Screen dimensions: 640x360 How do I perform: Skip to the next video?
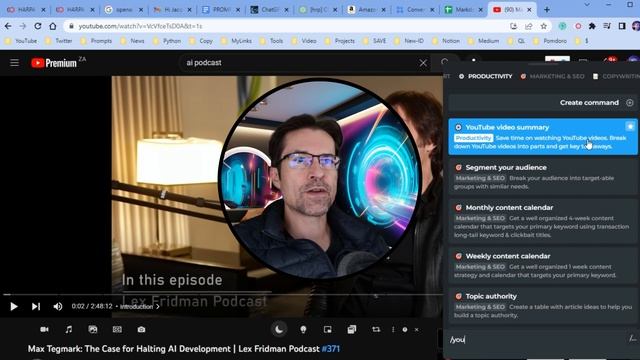(36, 306)
